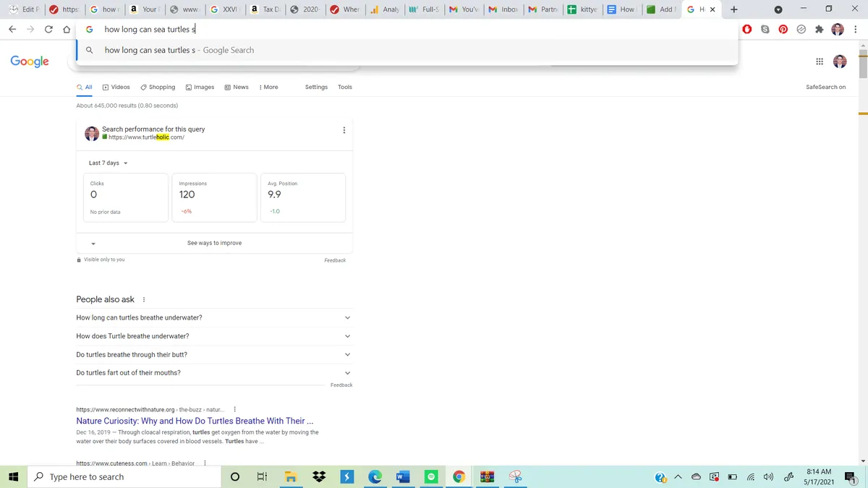Viewport: 868px width, 488px height.
Task: Open the Google apps grid
Action: pyautogui.click(x=820, y=61)
